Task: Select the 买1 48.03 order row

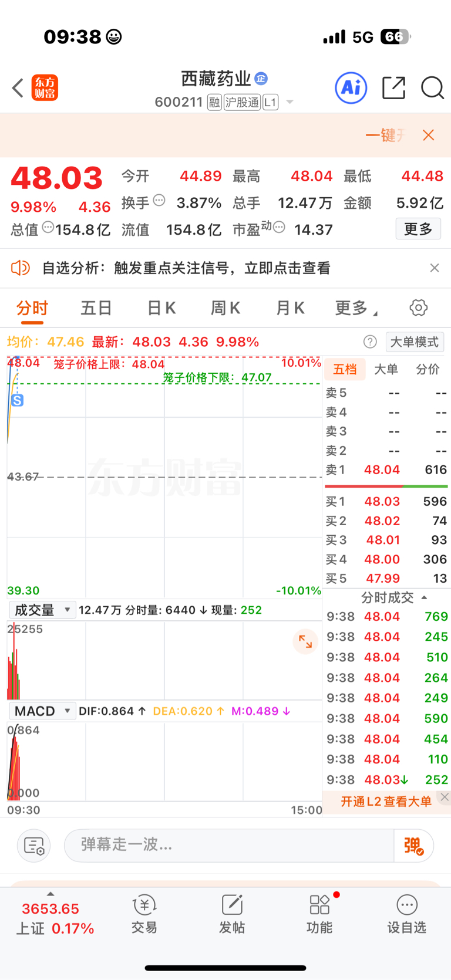Action: point(386,502)
